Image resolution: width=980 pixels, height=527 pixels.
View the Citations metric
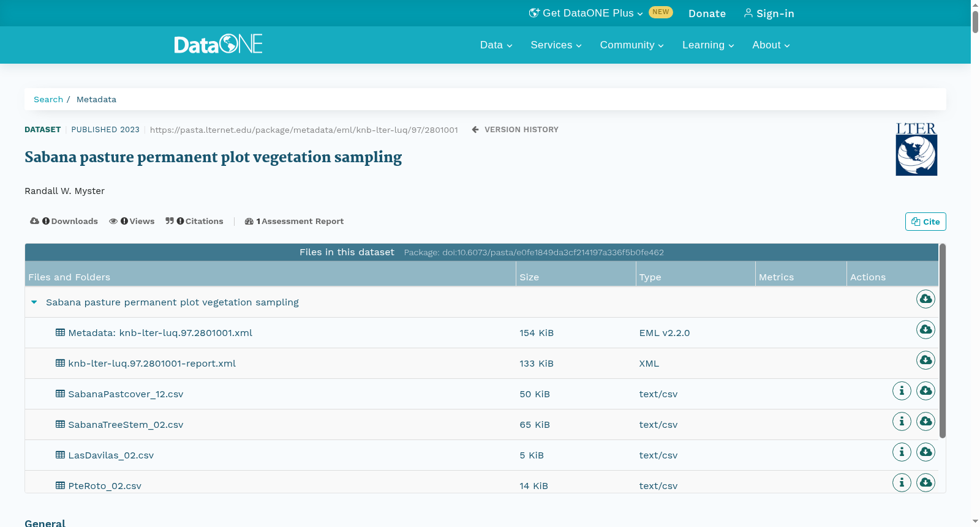coord(194,222)
